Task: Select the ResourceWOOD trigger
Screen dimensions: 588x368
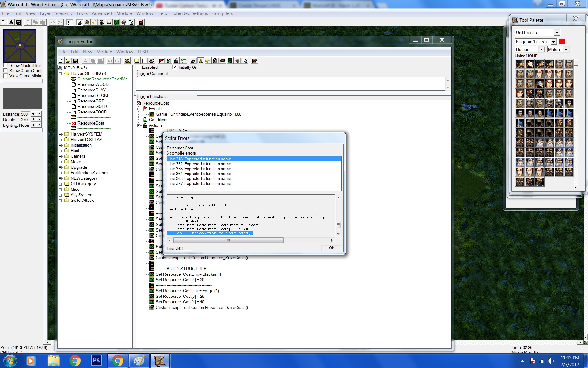Action: point(93,85)
